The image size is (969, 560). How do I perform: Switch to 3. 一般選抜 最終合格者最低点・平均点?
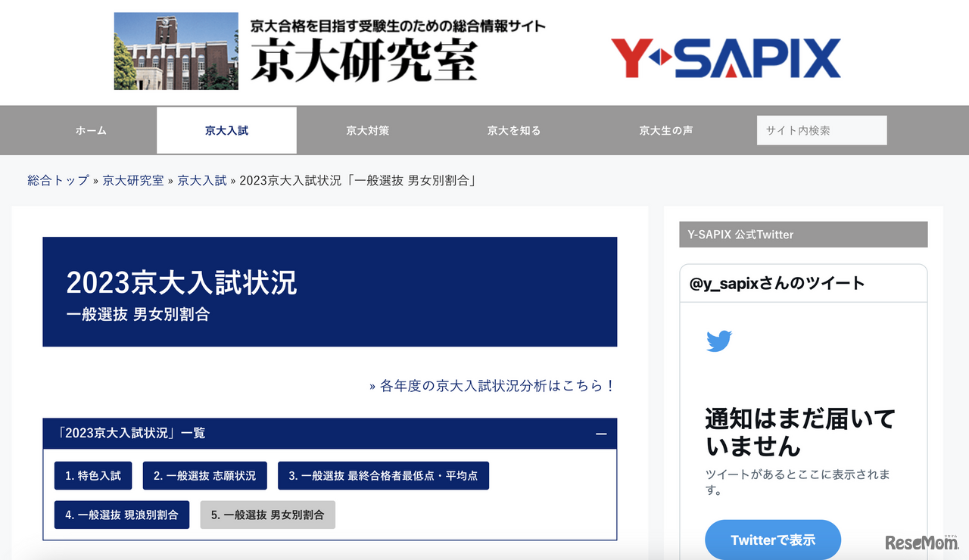tap(382, 475)
